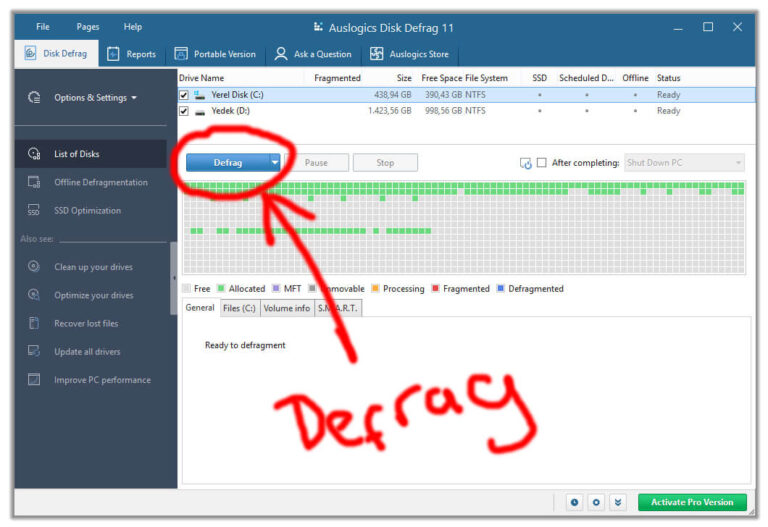This screenshot has height=527, width=768.
Task: Open Clean up your drives
Action: (93, 267)
